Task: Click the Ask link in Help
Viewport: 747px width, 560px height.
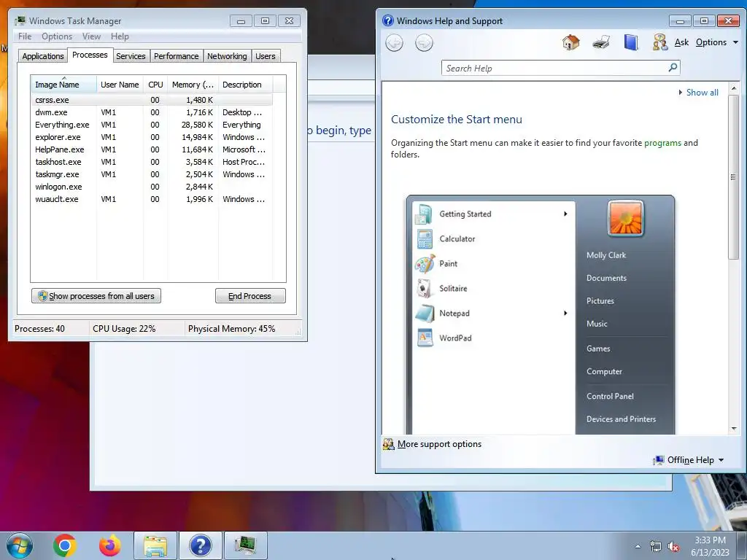Action: click(681, 42)
